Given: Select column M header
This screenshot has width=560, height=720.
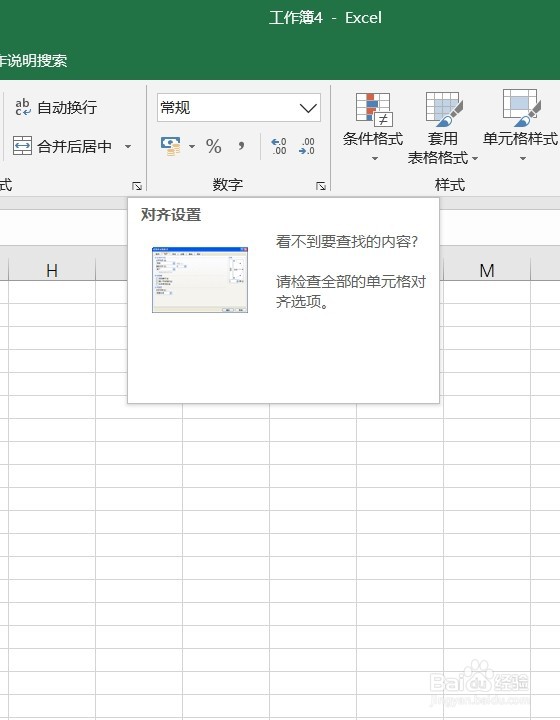Looking at the screenshot, I should [487, 270].
